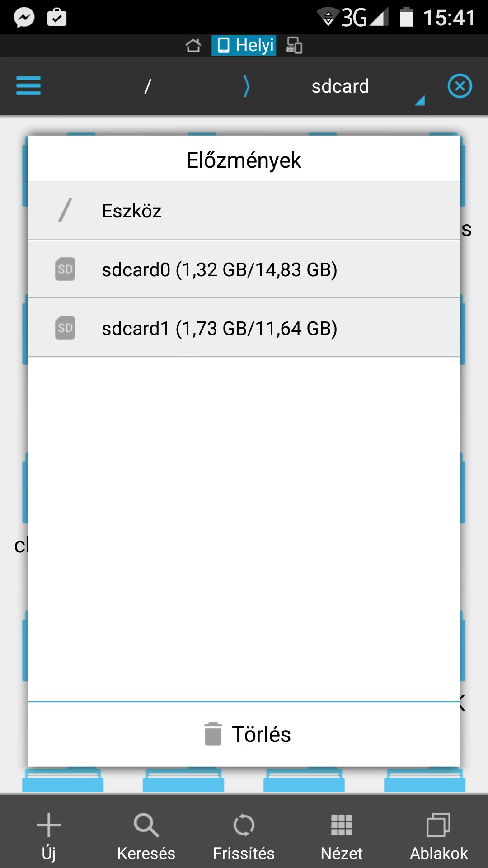Select the Helyi tab

pyautogui.click(x=244, y=45)
